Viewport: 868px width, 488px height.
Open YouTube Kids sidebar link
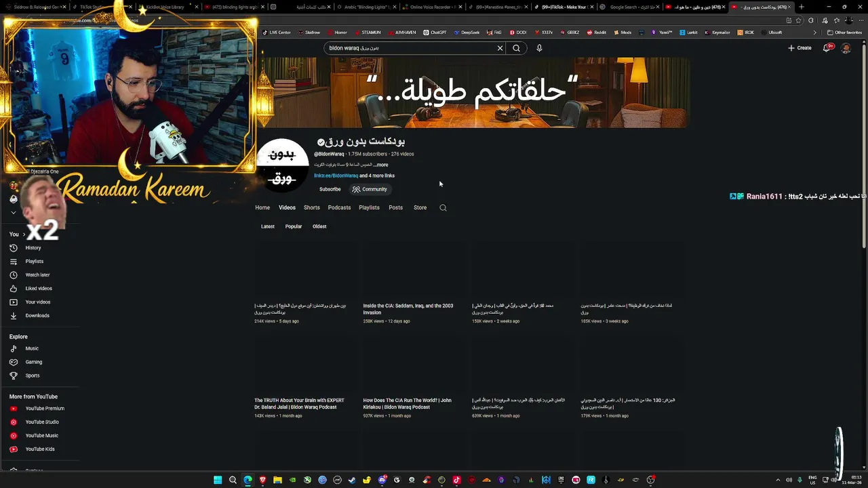[41, 449]
